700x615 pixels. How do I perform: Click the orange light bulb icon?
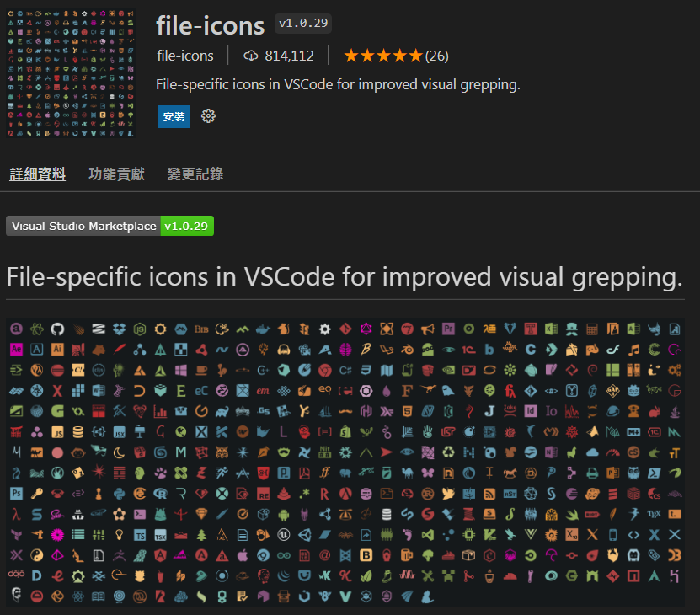click(119, 535)
